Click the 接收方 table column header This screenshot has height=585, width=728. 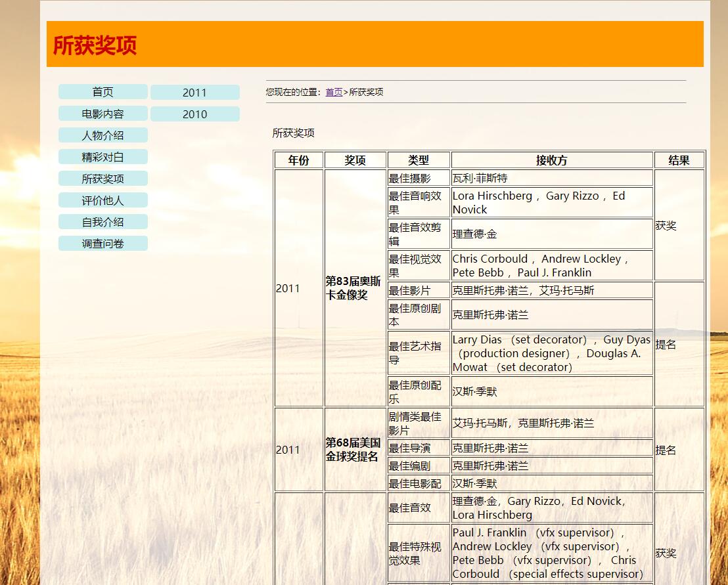click(x=551, y=160)
